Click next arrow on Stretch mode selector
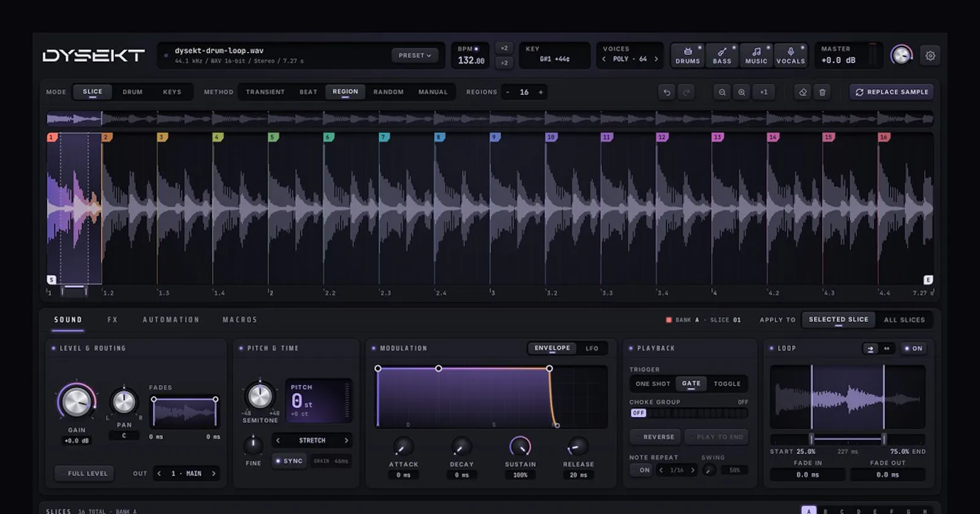Image resolution: width=980 pixels, height=514 pixels. pyautogui.click(x=346, y=441)
